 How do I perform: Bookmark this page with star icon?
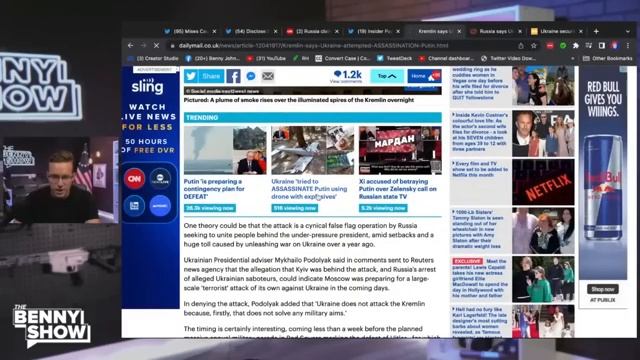click(x=533, y=46)
